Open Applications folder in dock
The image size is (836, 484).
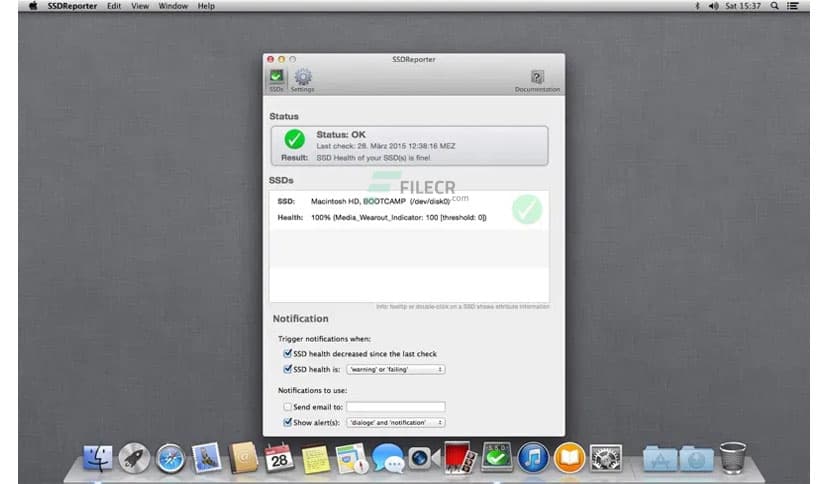pos(660,458)
